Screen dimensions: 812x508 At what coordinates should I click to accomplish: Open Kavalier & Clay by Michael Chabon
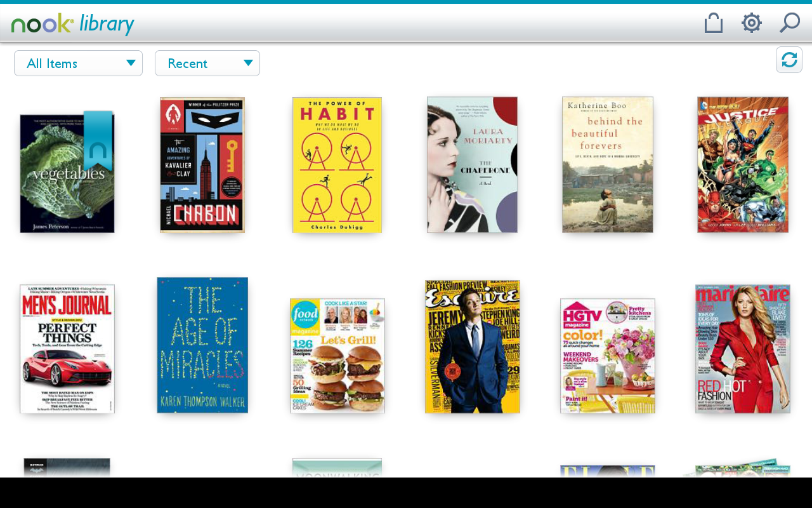[202, 165]
